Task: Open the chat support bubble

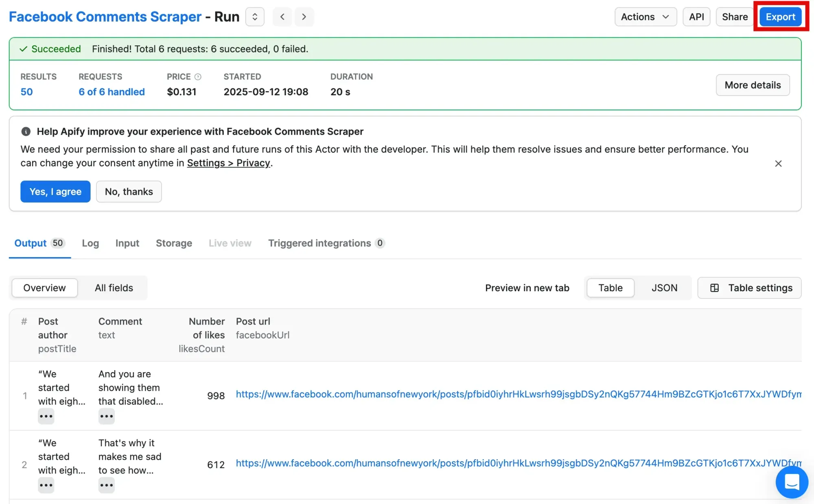Action: [791, 482]
